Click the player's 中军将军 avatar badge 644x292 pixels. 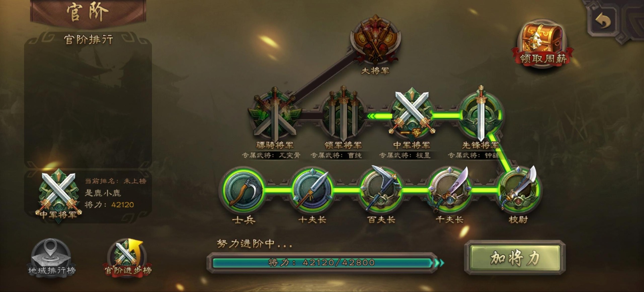(x=59, y=195)
